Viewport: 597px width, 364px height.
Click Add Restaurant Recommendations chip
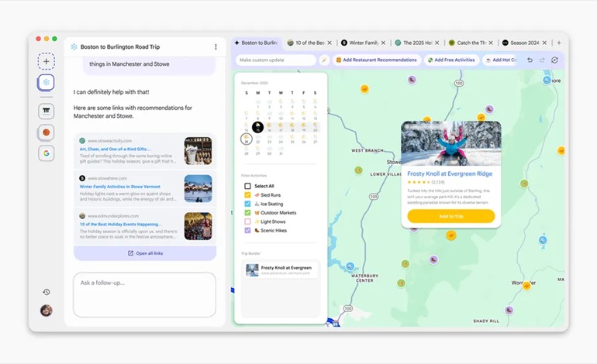click(x=376, y=60)
